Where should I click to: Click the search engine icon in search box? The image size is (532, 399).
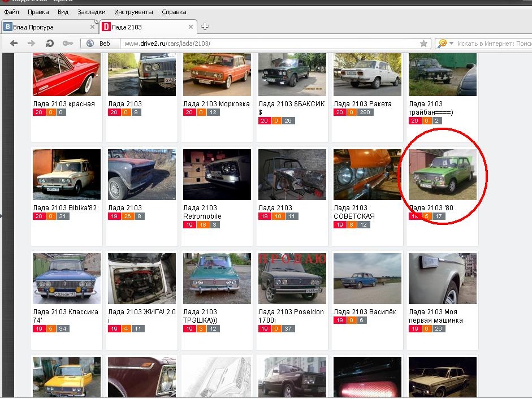click(442, 44)
